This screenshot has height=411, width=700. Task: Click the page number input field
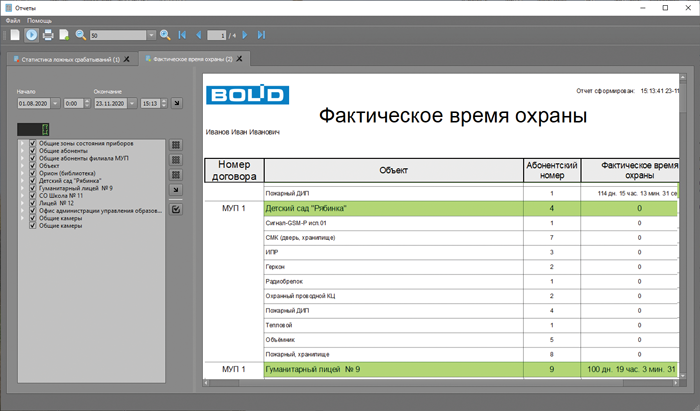211,35
